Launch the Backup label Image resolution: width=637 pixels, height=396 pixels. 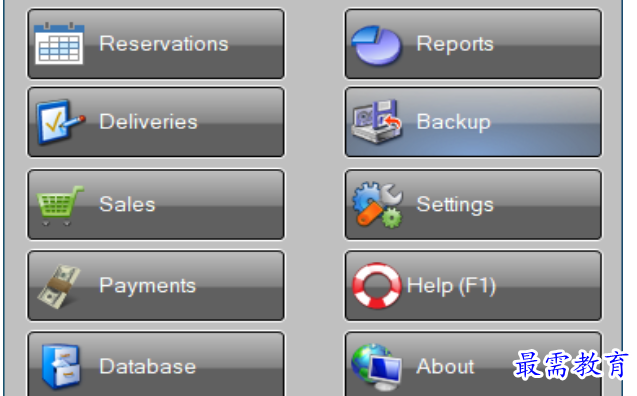pyautogui.click(x=453, y=122)
